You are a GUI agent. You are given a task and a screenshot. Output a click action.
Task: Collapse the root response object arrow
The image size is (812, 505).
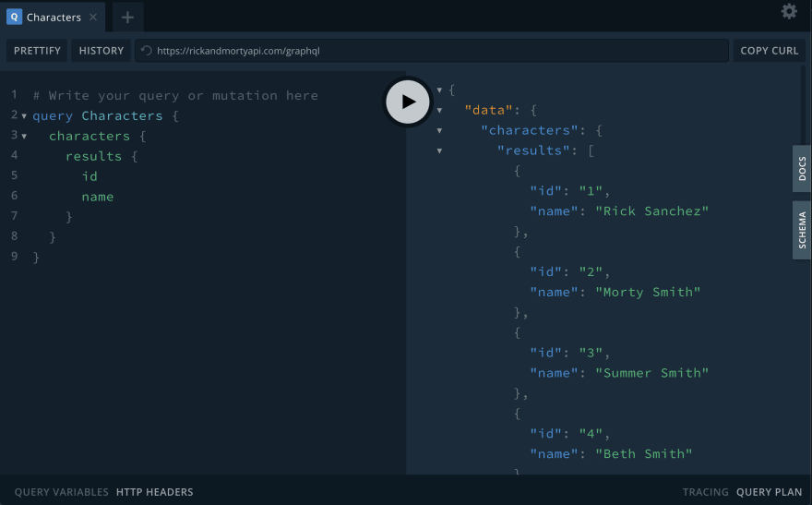pos(439,90)
